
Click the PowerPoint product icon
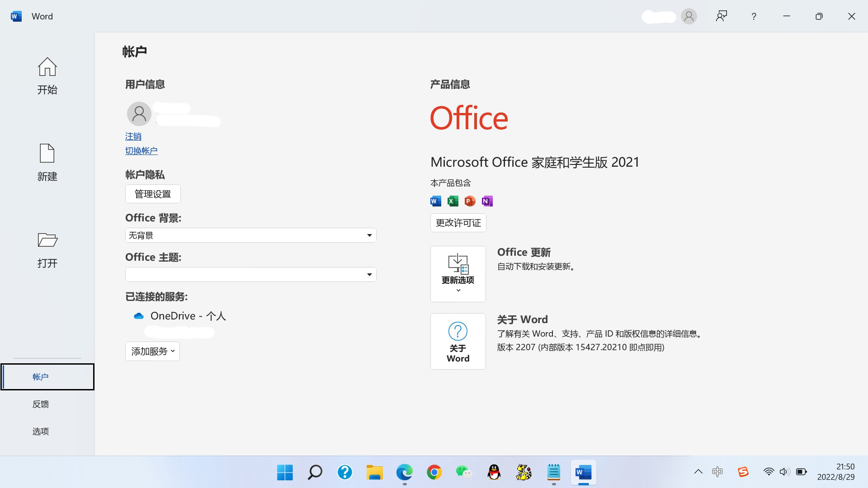click(x=470, y=201)
